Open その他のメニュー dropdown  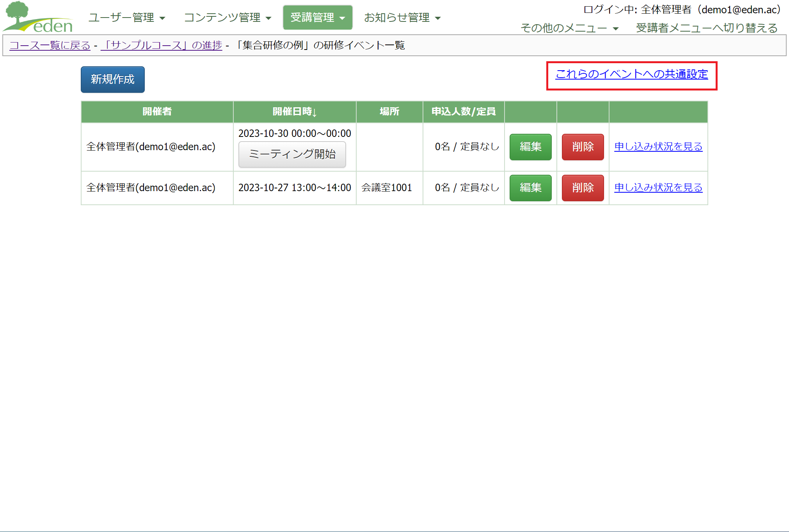coord(569,28)
